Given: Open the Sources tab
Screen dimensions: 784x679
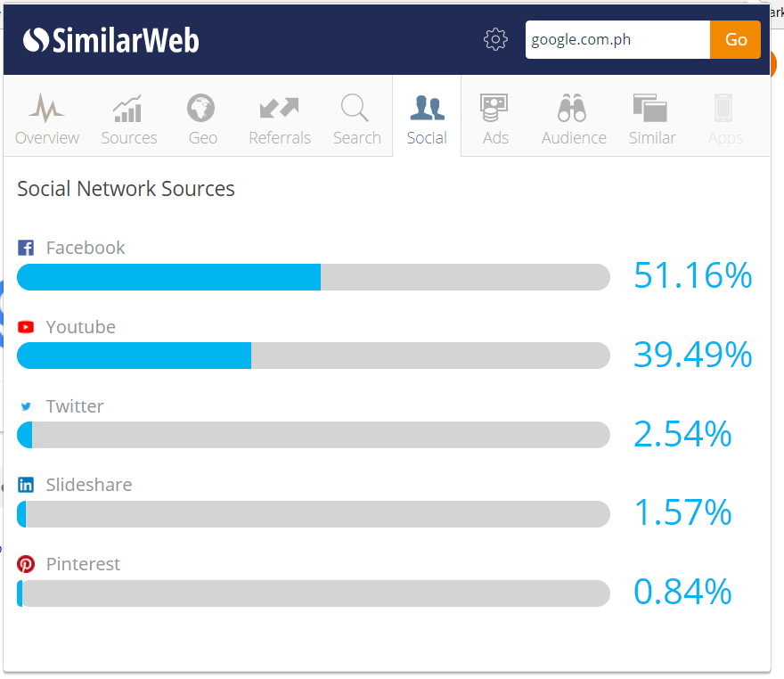Looking at the screenshot, I should point(129,119).
